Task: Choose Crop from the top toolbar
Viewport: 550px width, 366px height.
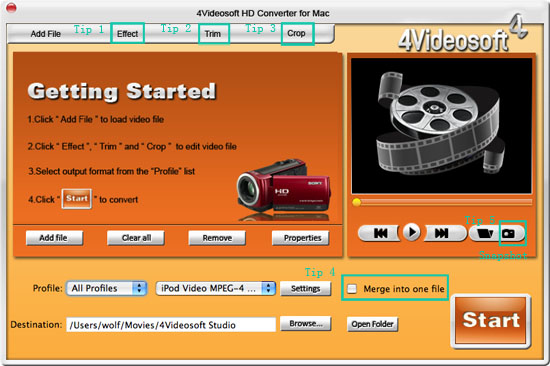Action: (297, 33)
